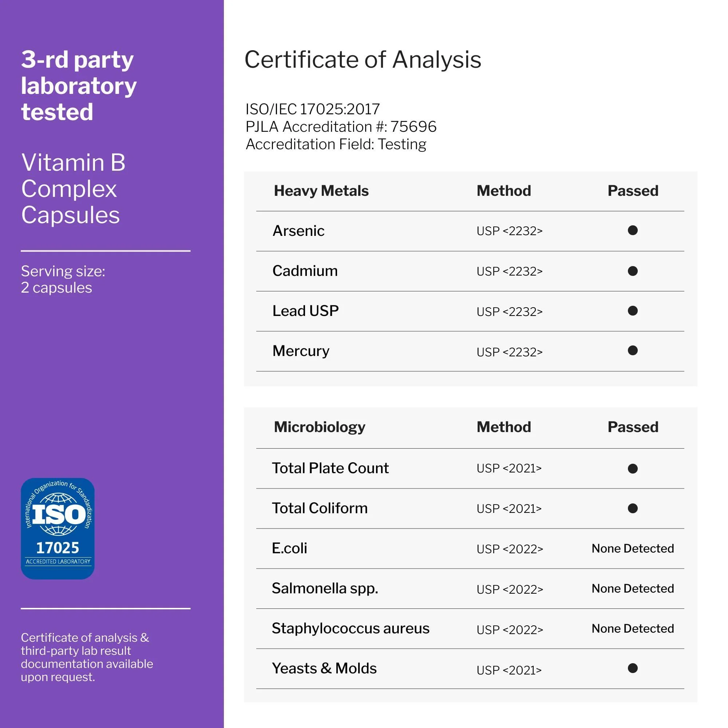Click the E.coli None Detected result
728x728 pixels.
coord(633,548)
